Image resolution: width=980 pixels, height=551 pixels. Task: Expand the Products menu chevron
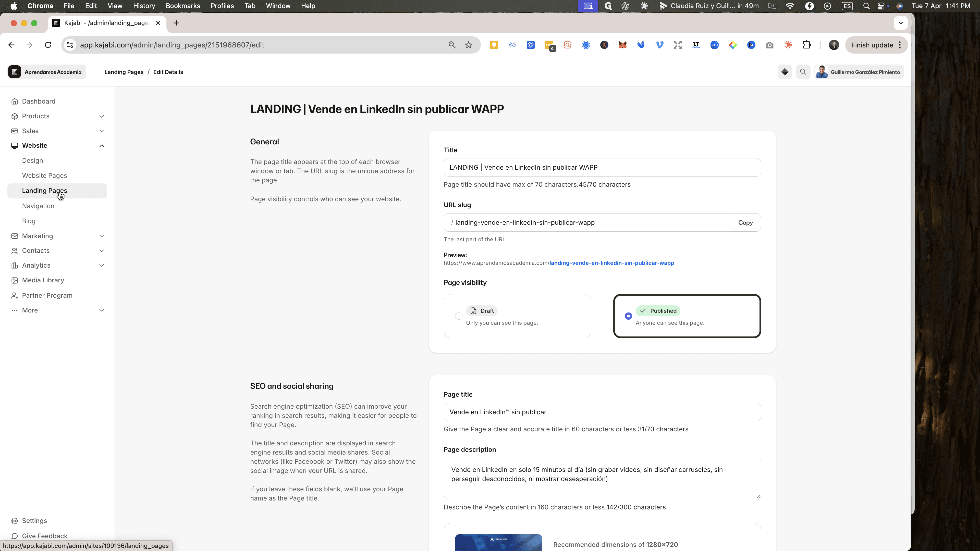102,116
